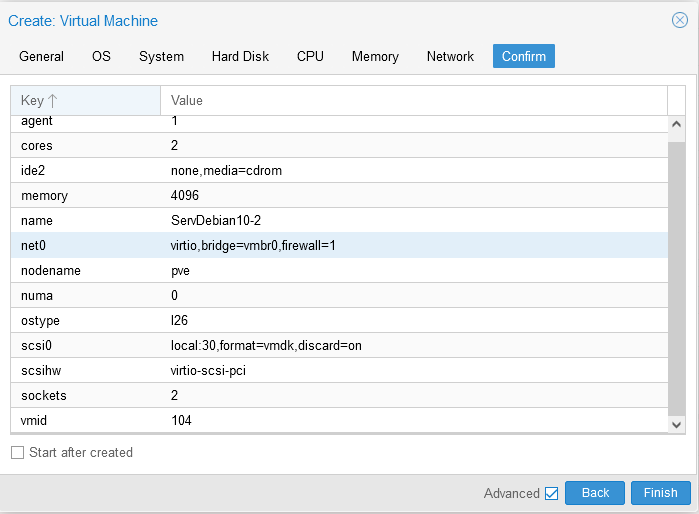Open the Network tab
The width and height of the screenshot is (699, 514).
point(450,57)
